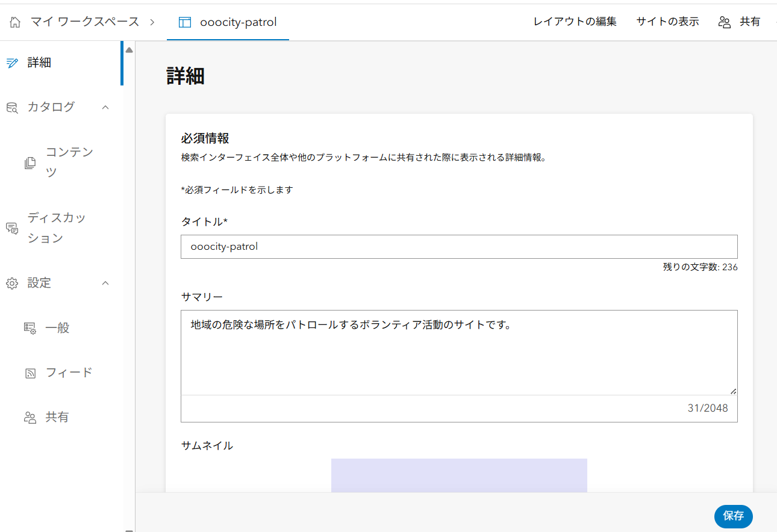777x532 pixels.
Task: Open the マイ ワークスペース breadcrumb link
Action: 85,22
